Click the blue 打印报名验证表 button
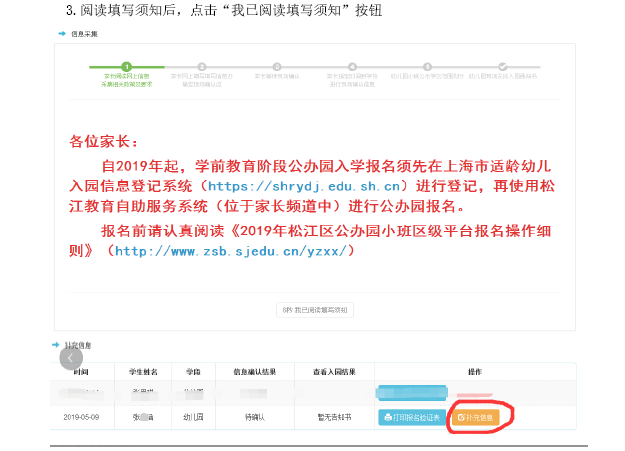The image size is (625, 451). (412, 416)
